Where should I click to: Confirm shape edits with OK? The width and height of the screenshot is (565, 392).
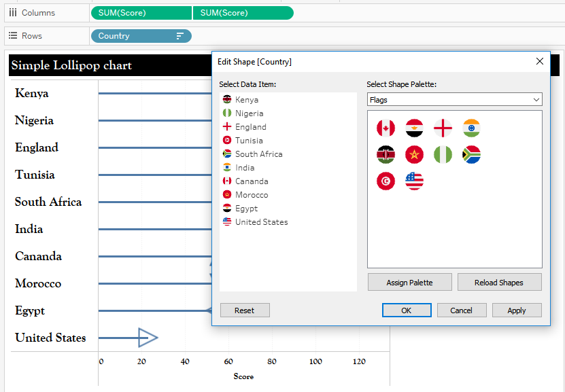[x=407, y=310]
